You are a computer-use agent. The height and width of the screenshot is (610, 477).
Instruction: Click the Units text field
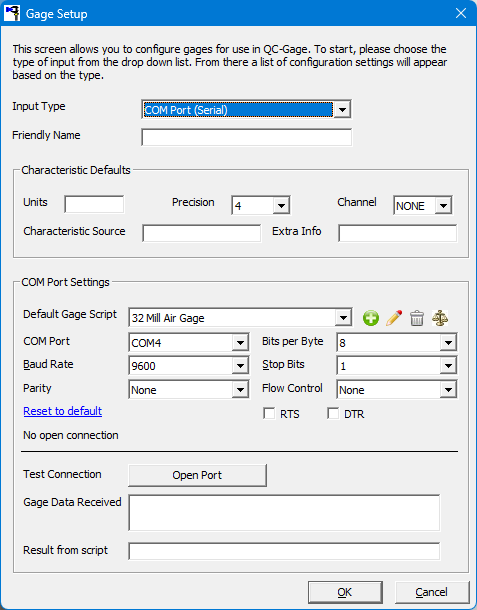[x=94, y=204]
